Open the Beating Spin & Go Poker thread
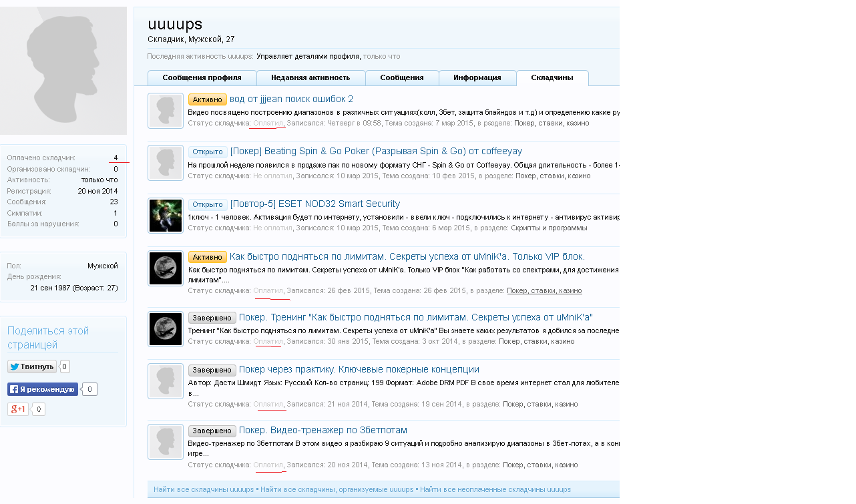The height and width of the screenshot is (504, 856). (376, 152)
